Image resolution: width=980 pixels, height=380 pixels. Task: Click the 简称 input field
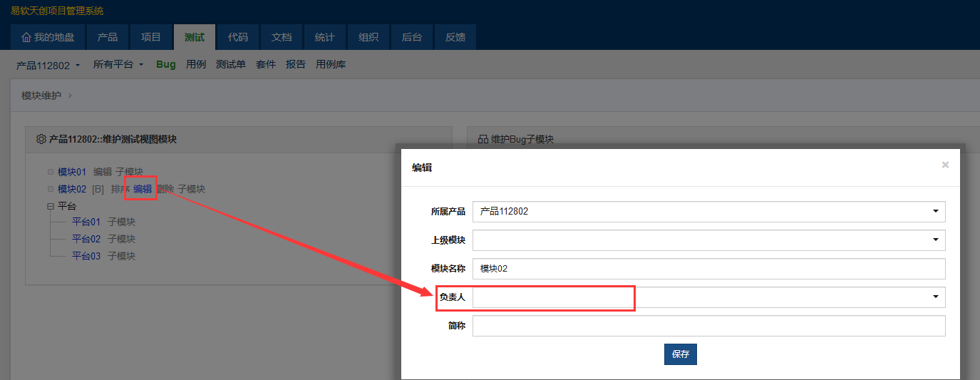pos(708,326)
